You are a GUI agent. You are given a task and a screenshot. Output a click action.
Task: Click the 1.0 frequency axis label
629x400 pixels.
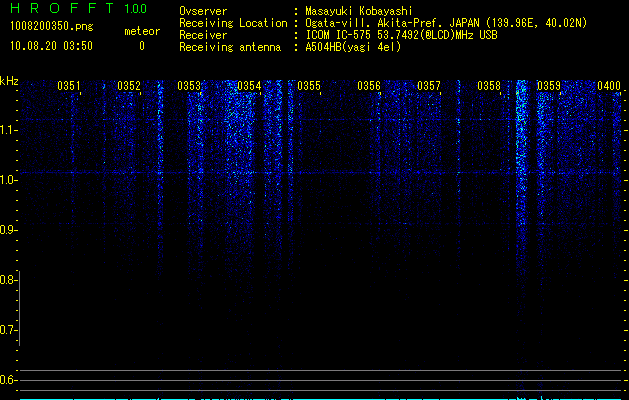[7, 180]
